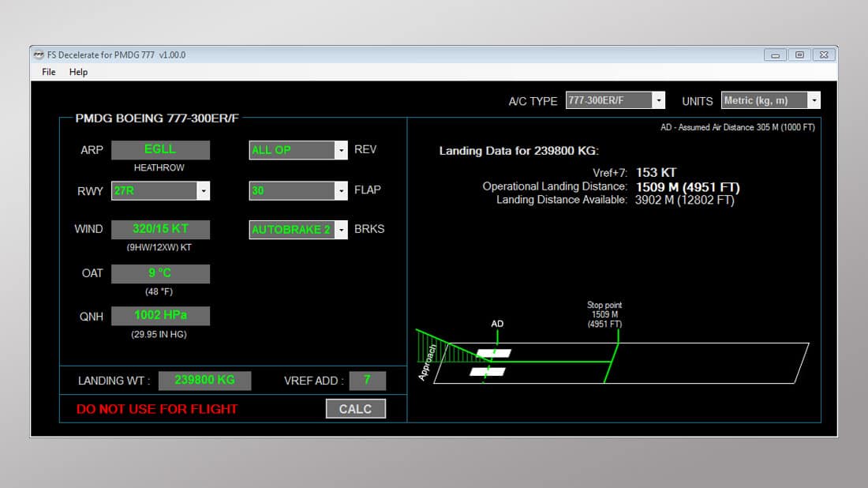Select the WIND input field

pos(160,229)
